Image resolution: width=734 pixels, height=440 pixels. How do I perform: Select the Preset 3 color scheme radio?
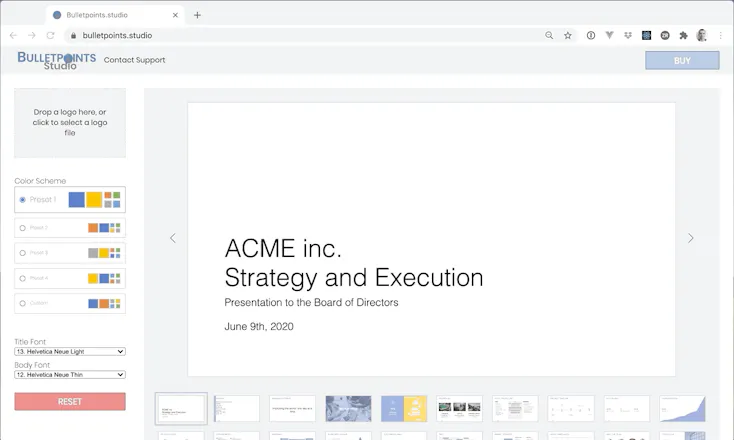coord(22,253)
